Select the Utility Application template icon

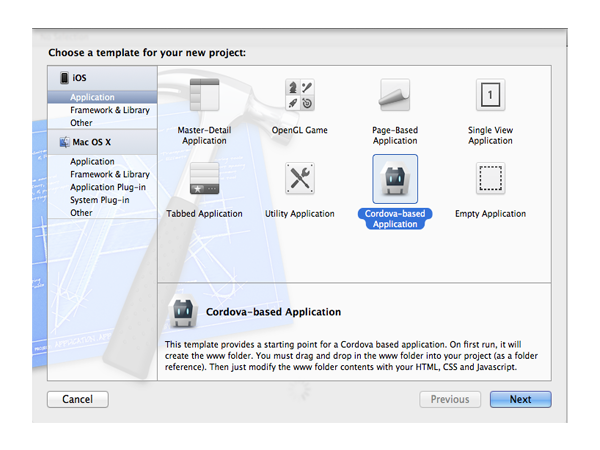tap(300, 179)
